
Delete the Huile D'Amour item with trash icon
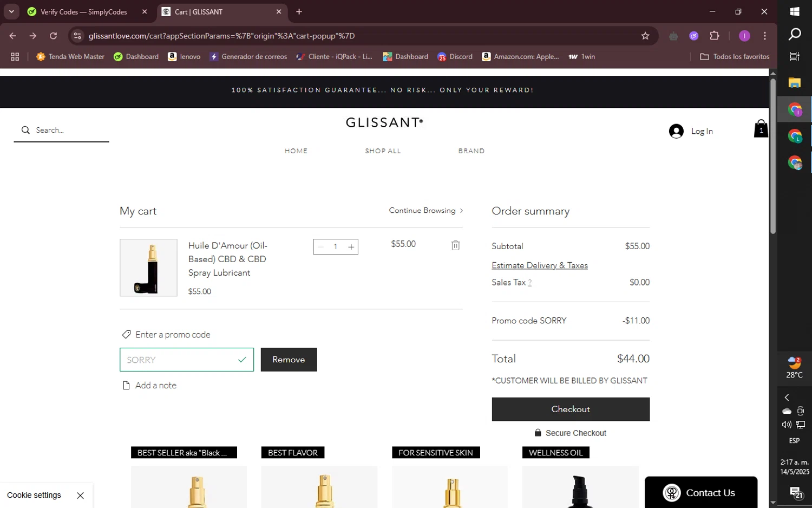[x=455, y=245]
